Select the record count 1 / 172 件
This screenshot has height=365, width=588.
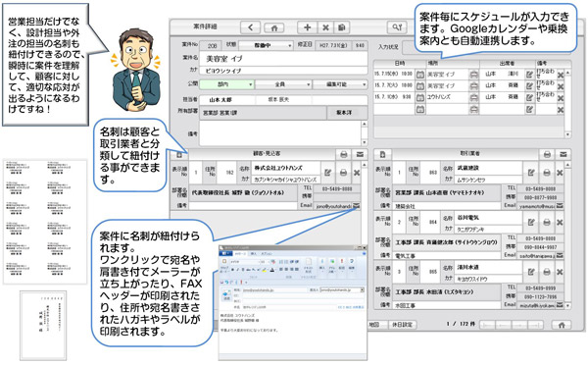pyautogui.click(x=461, y=324)
